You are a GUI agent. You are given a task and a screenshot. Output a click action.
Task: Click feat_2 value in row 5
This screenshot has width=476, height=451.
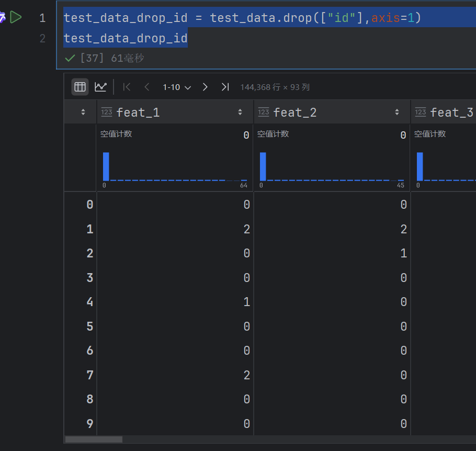click(403, 326)
